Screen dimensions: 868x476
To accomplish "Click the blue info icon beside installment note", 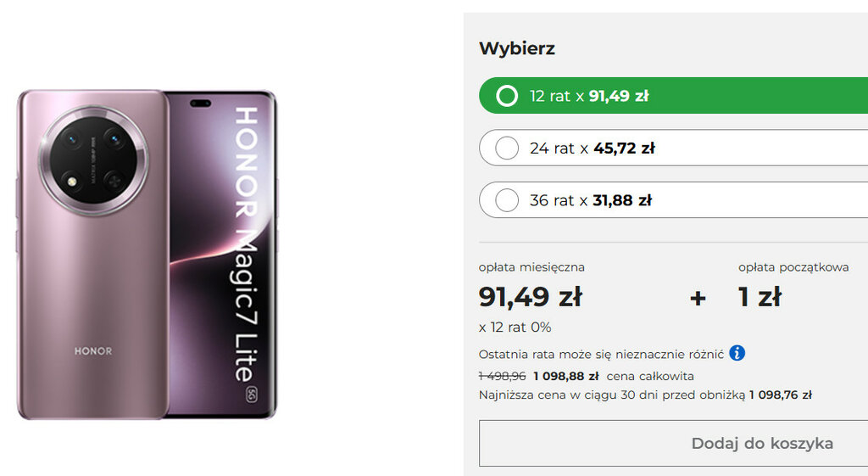I will (x=737, y=353).
